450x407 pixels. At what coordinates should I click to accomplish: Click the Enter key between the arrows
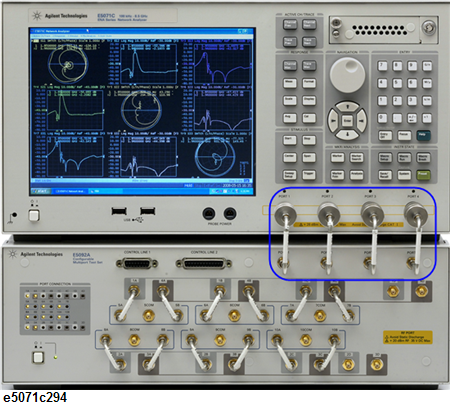pos(347,121)
